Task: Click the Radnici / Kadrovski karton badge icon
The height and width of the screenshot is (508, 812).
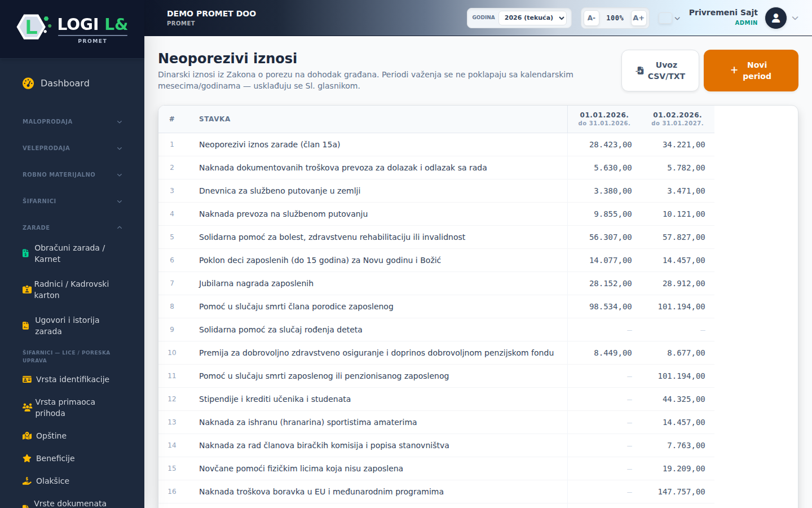Action: click(27, 290)
